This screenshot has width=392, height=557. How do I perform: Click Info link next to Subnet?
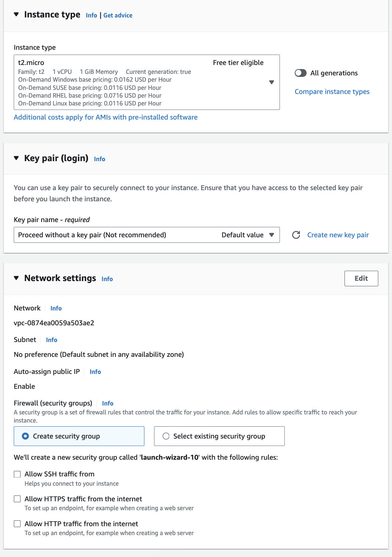coord(52,340)
